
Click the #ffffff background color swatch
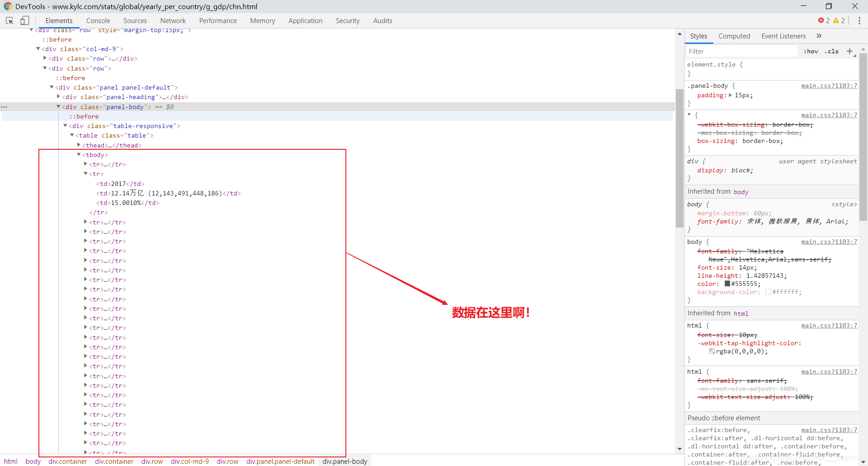(768, 292)
